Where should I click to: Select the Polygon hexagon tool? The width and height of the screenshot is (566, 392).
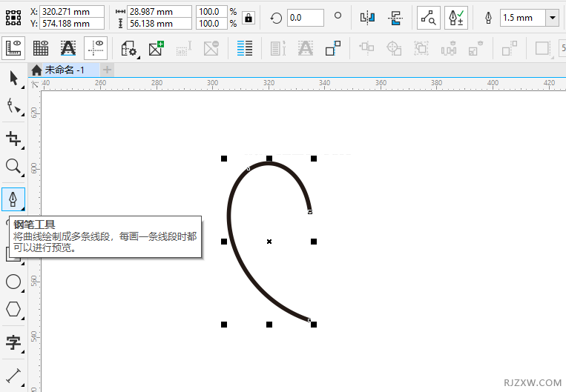pos(13,309)
